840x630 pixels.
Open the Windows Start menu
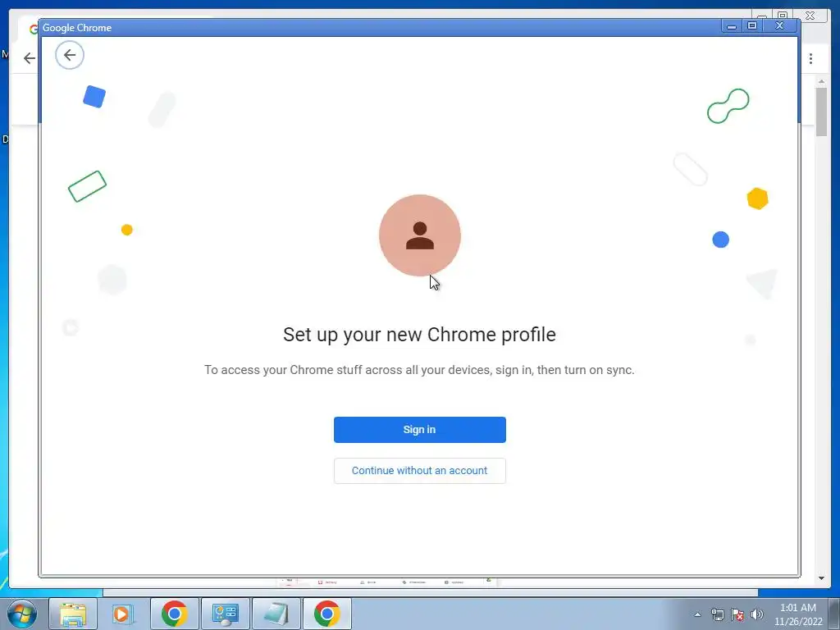21,614
